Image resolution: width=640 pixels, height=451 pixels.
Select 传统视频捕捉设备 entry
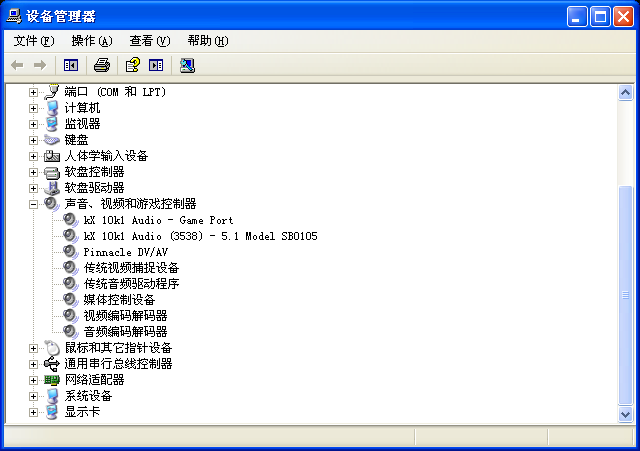click(x=131, y=268)
